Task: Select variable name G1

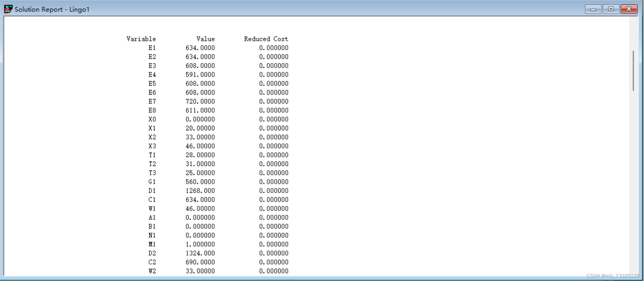Action: point(152,182)
